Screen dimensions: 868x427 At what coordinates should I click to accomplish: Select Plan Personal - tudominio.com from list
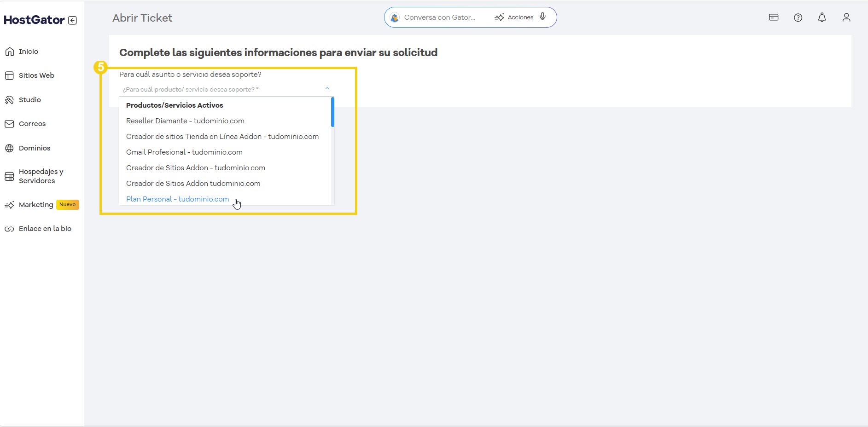[x=177, y=199]
